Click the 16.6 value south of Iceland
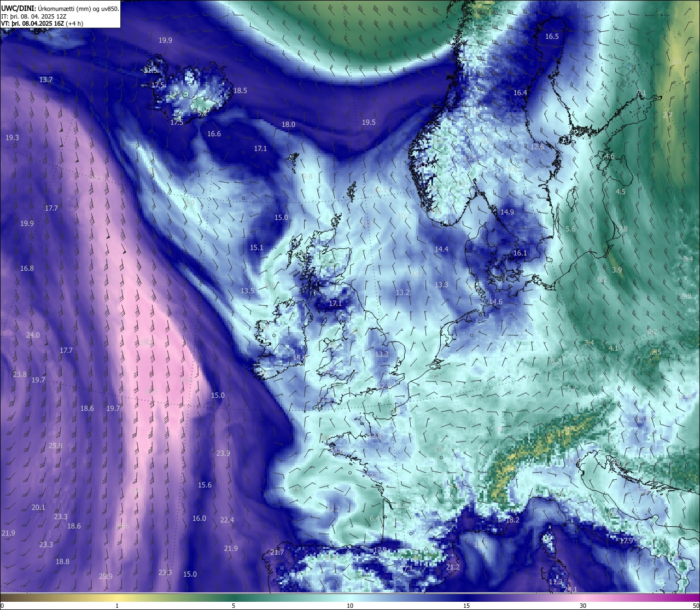Screen dimensions: 700x610 (214, 133)
